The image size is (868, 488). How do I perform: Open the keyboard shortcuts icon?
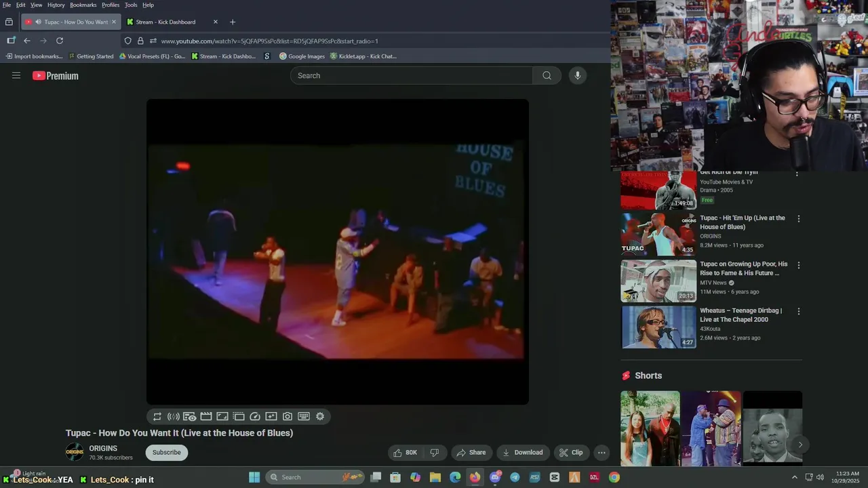(x=304, y=417)
